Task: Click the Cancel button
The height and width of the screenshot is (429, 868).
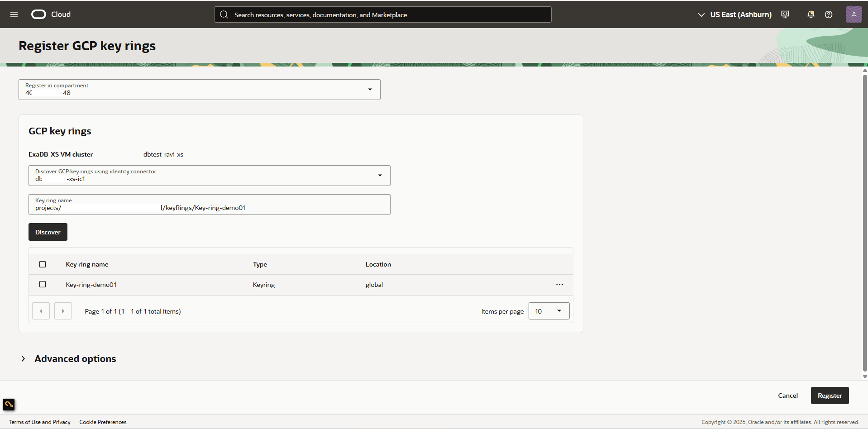Action: click(x=788, y=396)
